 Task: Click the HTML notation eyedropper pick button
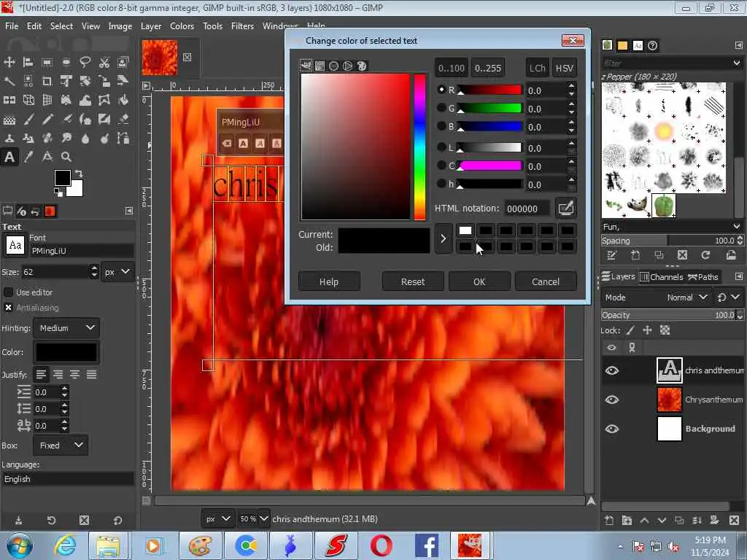565,208
